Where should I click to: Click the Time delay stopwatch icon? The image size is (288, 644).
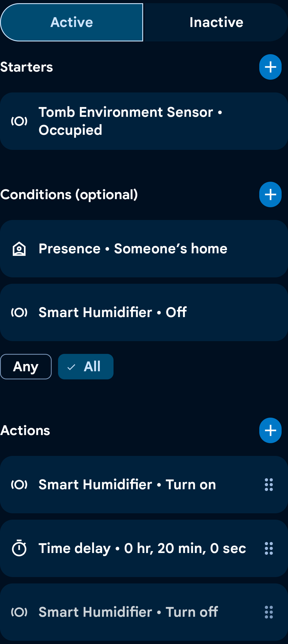[x=19, y=548]
